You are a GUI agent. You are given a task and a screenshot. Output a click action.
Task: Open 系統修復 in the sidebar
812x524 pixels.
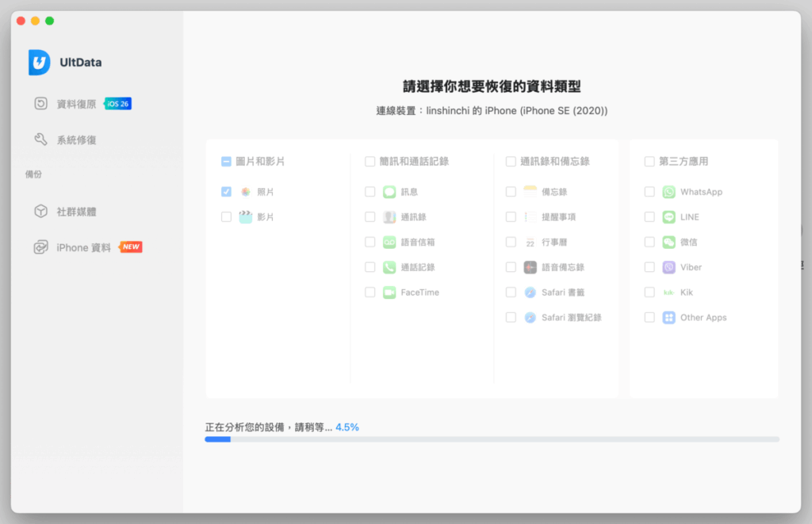(76, 140)
